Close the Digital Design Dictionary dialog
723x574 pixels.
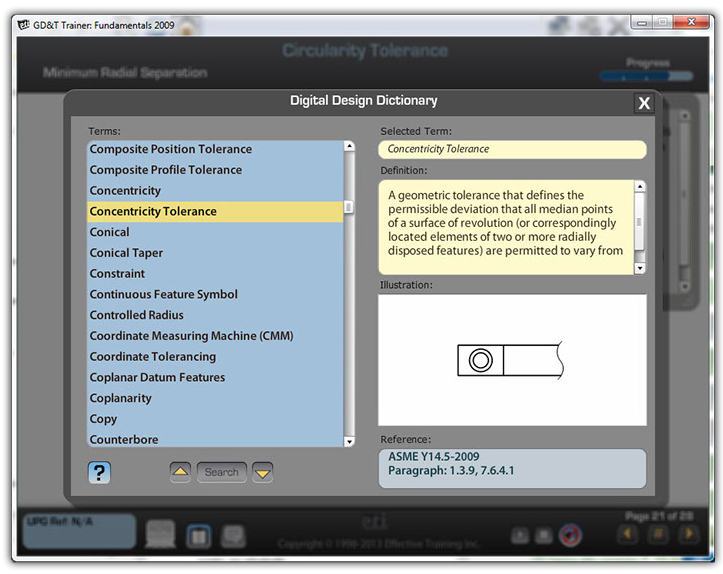644,103
